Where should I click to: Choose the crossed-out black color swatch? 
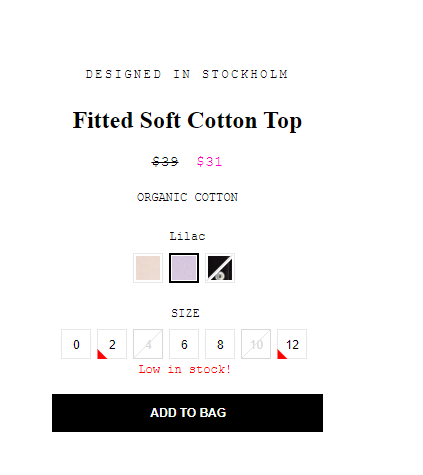[x=220, y=268]
